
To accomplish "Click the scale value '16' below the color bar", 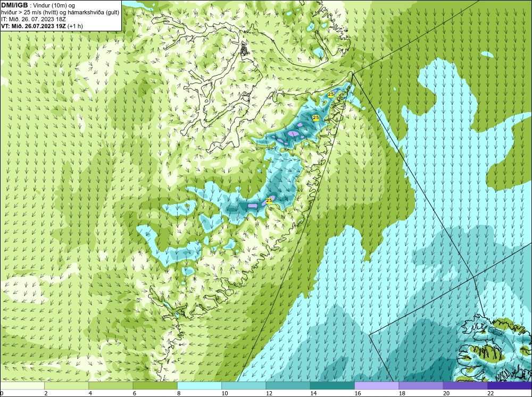I will tap(358, 393).
